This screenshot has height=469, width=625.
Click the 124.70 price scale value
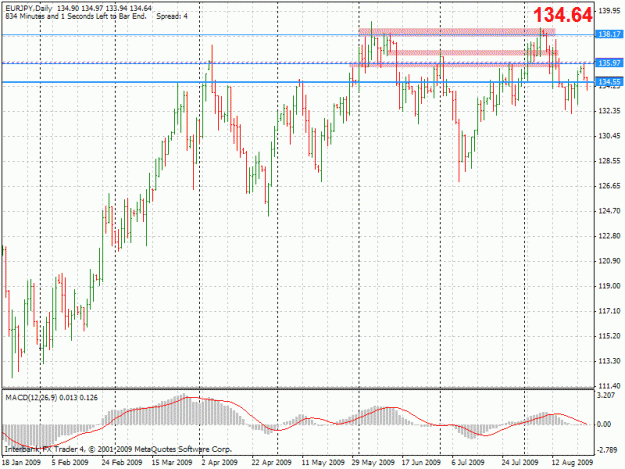[x=610, y=211]
